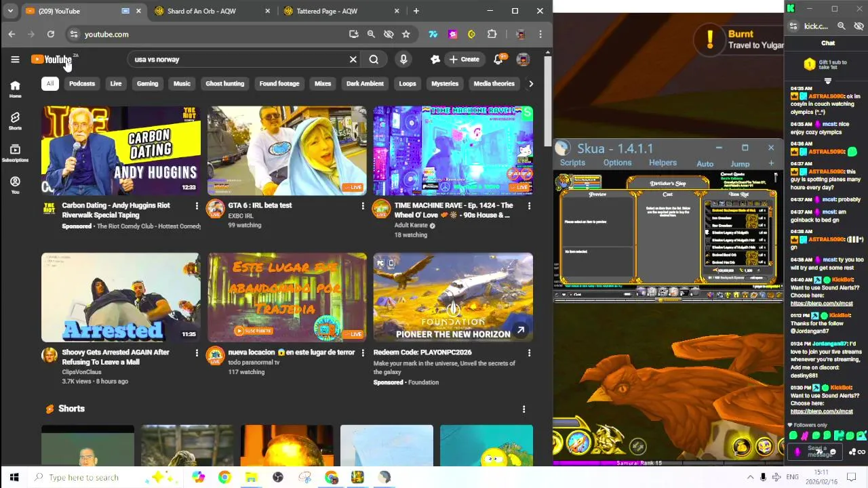
Task: Open options for Carbon Dating video
Action: [x=197, y=205]
